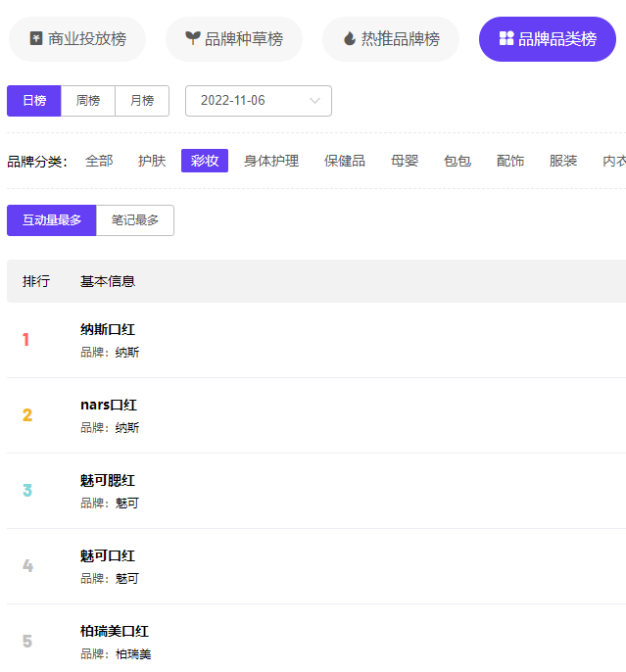
Task: Click the yen icon beside 商业投放榜
Action: click(36, 38)
